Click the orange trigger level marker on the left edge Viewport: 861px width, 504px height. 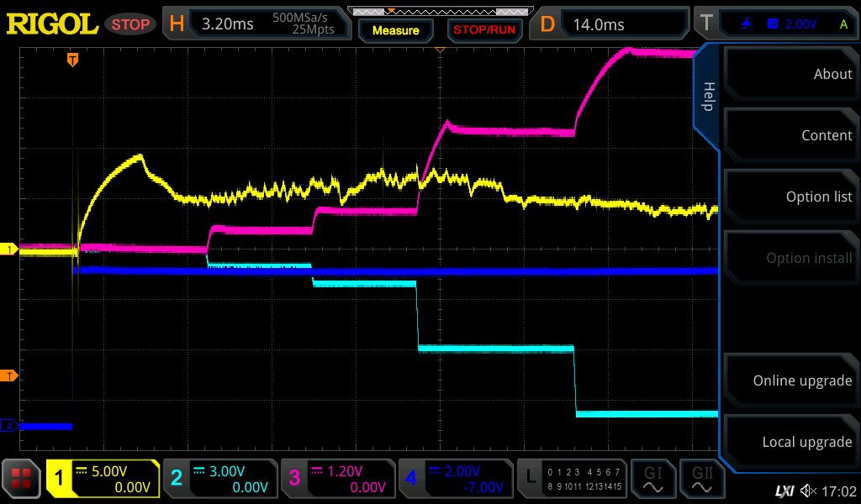(9, 375)
